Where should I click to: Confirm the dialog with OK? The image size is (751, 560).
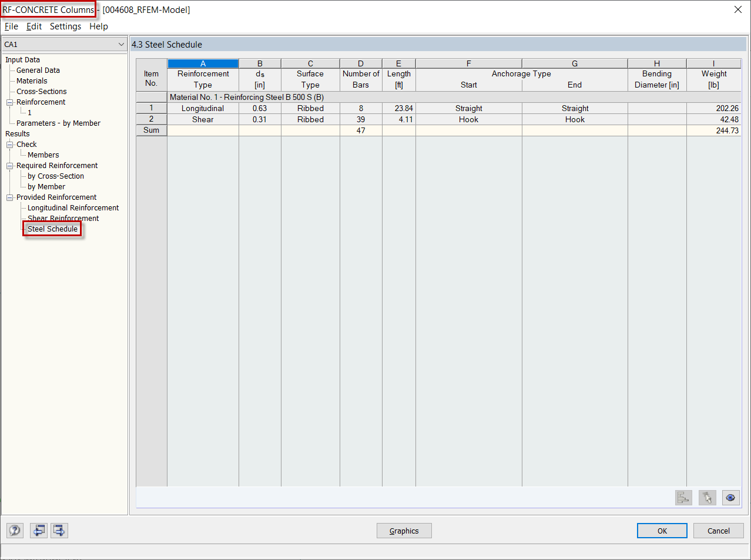click(x=662, y=530)
